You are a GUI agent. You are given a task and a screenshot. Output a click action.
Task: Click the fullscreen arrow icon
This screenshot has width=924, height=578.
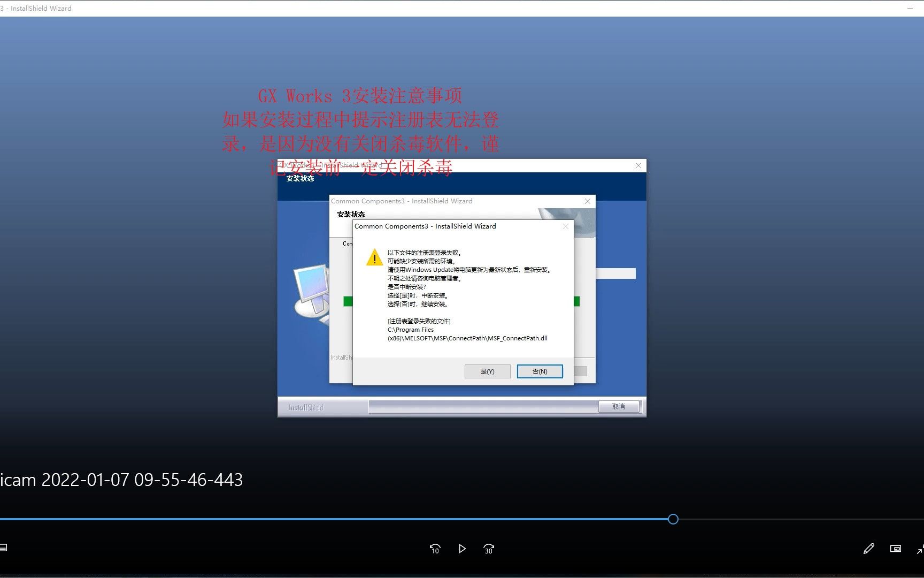click(x=920, y=549)
